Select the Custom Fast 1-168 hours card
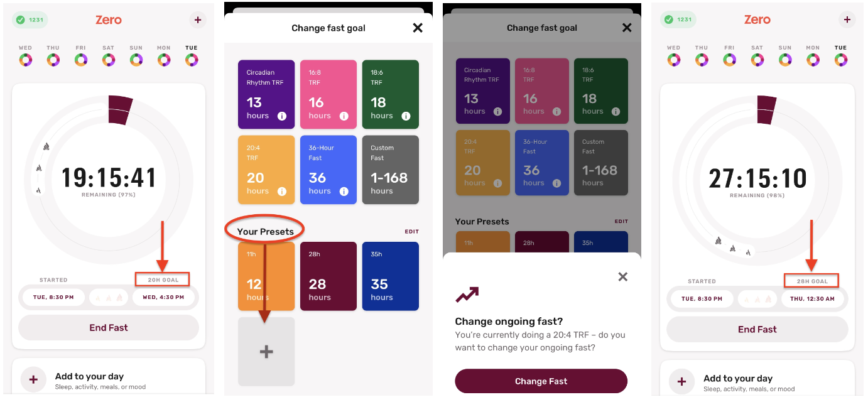 390,170
